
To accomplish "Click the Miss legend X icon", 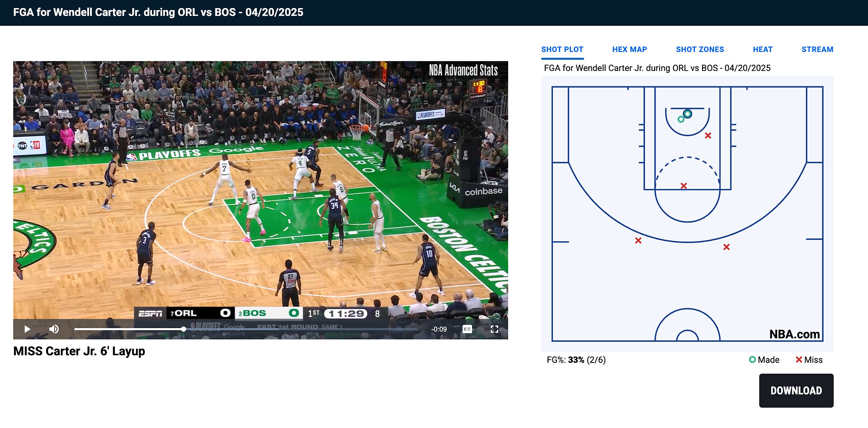I will pyautogui.click(x=799, y=360).
